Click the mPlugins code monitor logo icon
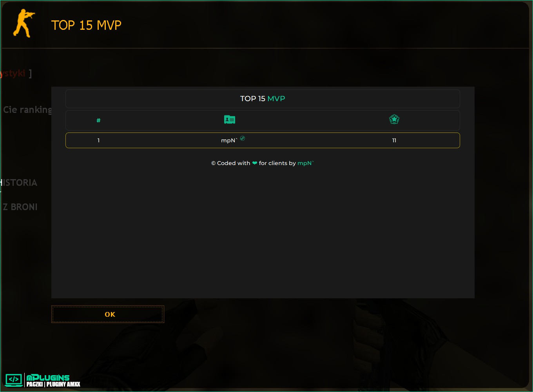 point(14,379)
